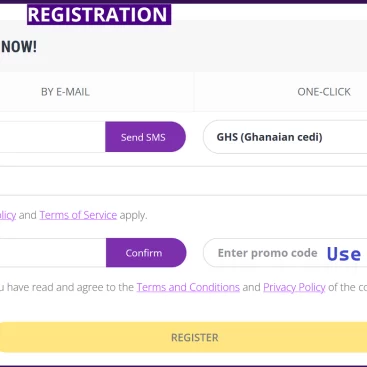Viewport: 367px width, 367px height.
Task: Focus the confirmation code field beside Confirm
Action: pyautogui.click(x=53, y=253)
